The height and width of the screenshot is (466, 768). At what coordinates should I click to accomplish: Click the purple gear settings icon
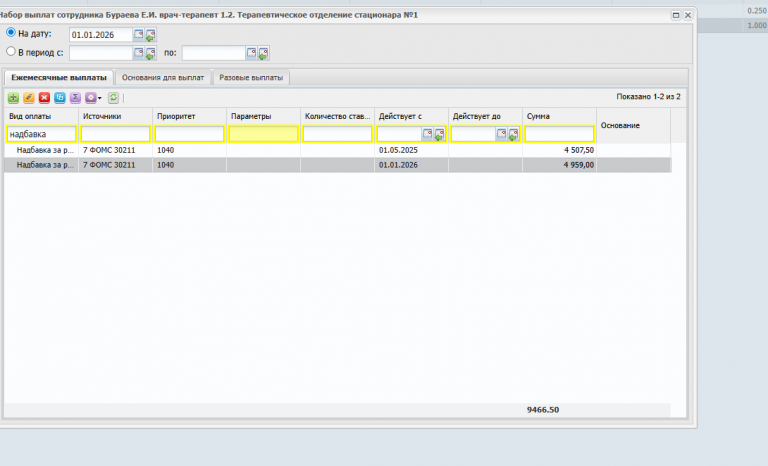tap(91, 98)
